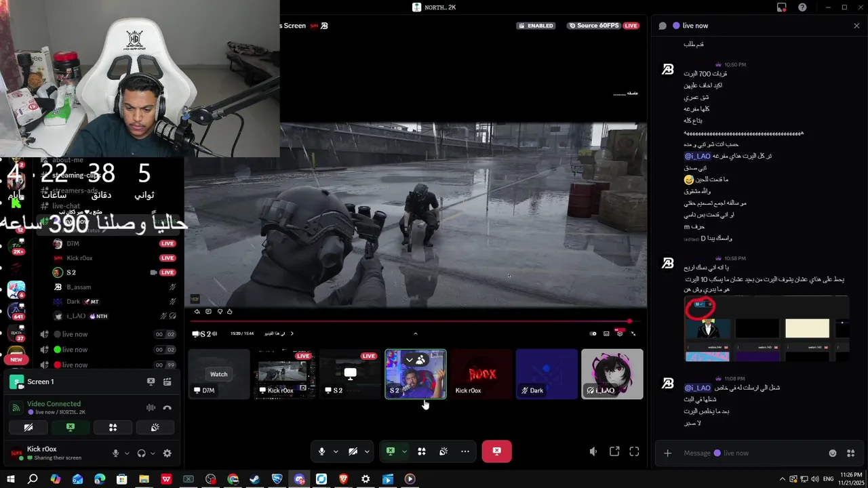Toggle camera in bottom call controls

point(353,451)
